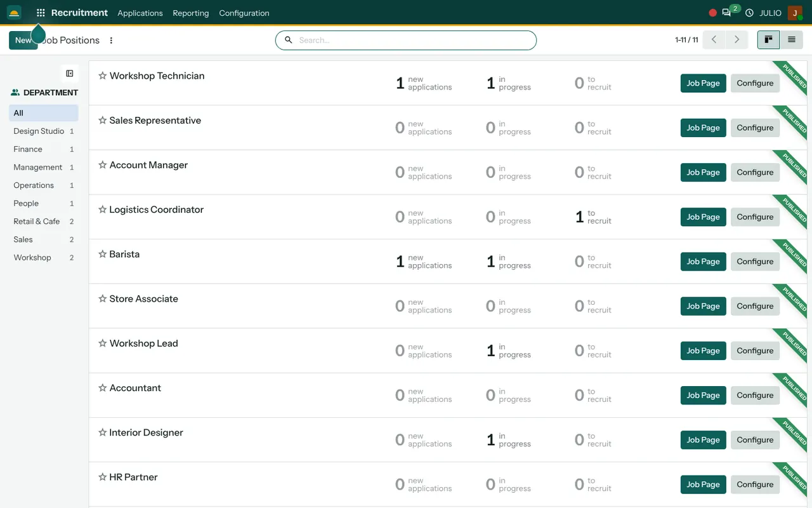Open to recruit count for Logistics Coordinator
Screen dimensions: 812x508
tap(593, 217)
